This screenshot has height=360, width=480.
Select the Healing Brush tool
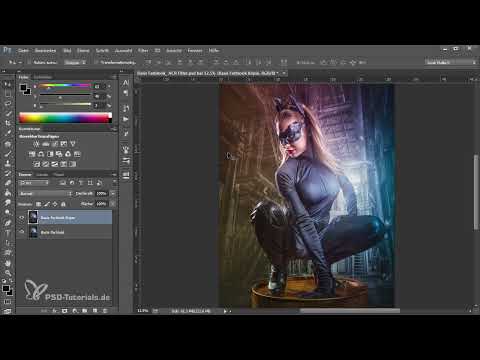pyautogui.click(x=7, y=144)
